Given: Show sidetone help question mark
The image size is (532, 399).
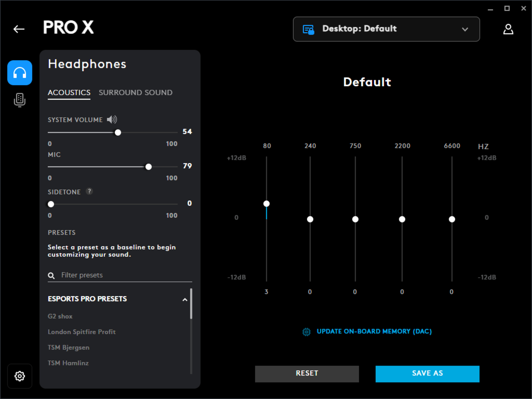Looking at the screenshot, I should (89, 191).
